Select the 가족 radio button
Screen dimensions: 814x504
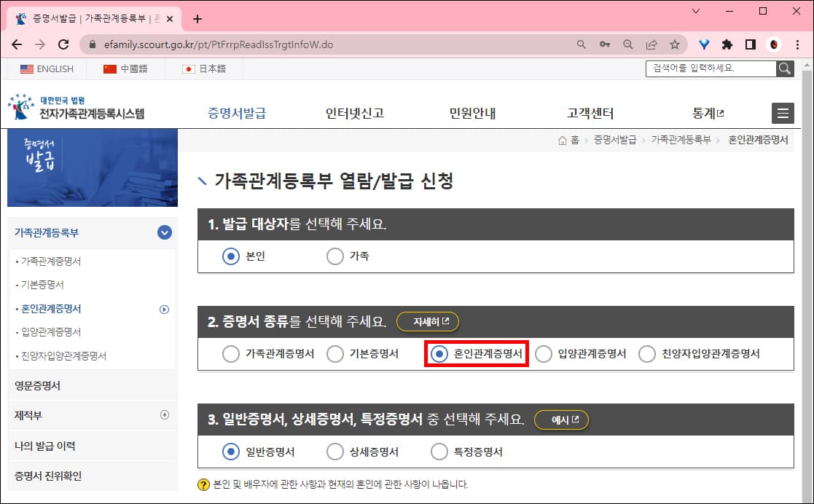click(x=334, y=256)
